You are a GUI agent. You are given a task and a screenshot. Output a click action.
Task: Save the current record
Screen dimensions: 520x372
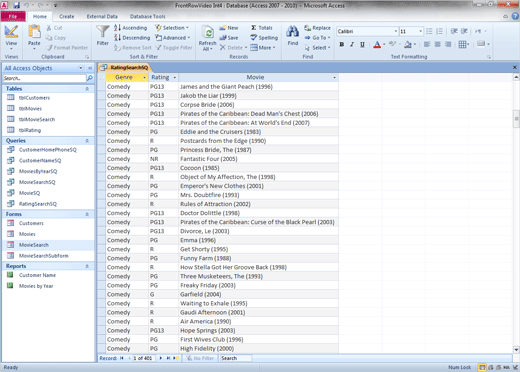tap(229, 38)
